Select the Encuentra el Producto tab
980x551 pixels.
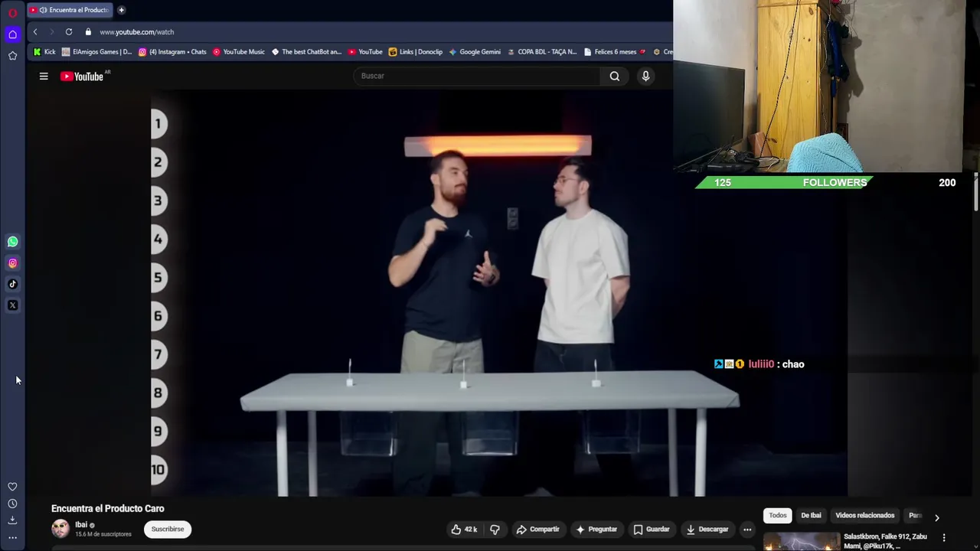click(x=70, y=10)
